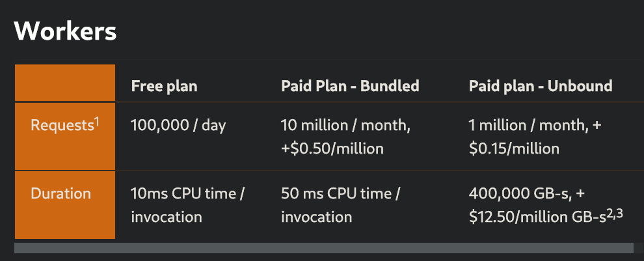Viewport: 644px width, 261px height.
Task: Click the Duration row header
Action: 60,193
